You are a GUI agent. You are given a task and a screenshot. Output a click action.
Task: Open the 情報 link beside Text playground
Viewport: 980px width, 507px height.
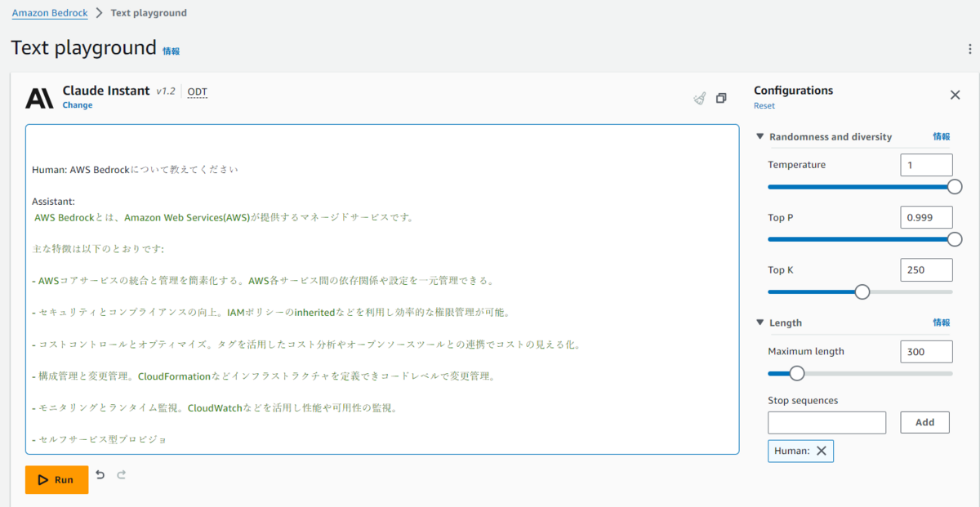(x=171, y=51)
